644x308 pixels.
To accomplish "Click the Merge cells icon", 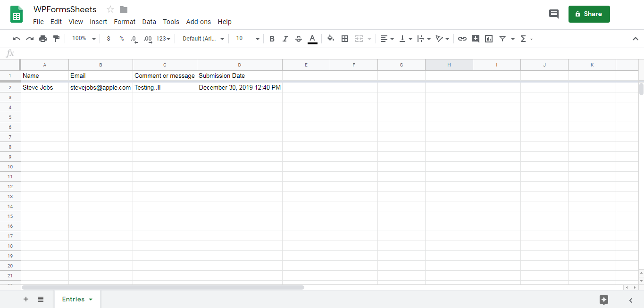I will pos(359,39).
